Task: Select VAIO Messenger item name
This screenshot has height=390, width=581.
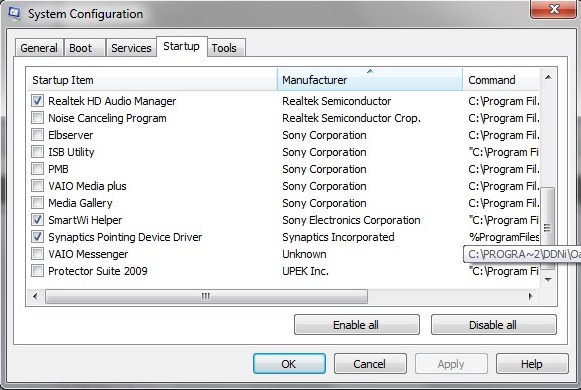Action: pyautogui.click(x=88, y=254)
